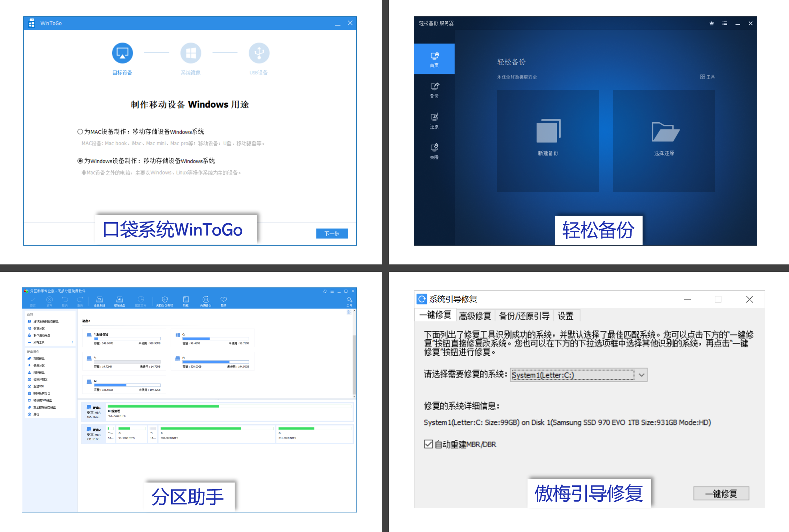
Task: Open 教程 book icon in 分区助手 toolbar
Action: click(186, 301)
